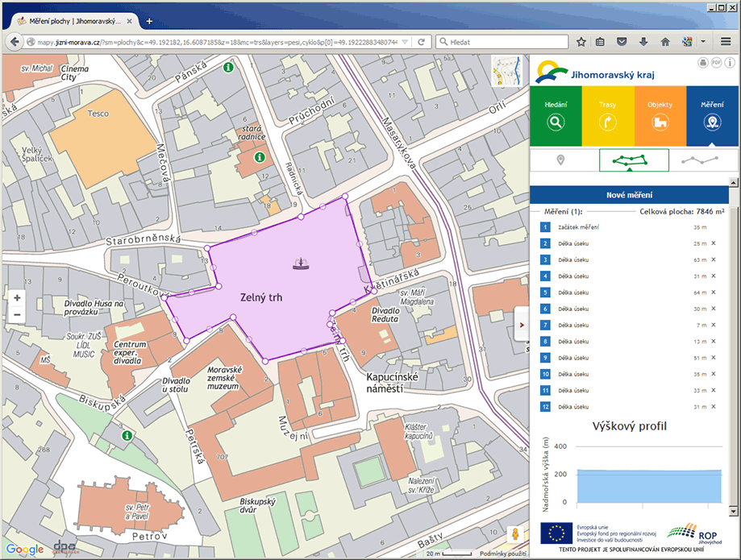
Task: Click the info marker near Biskupská street
Action: (x=127, y=435)
